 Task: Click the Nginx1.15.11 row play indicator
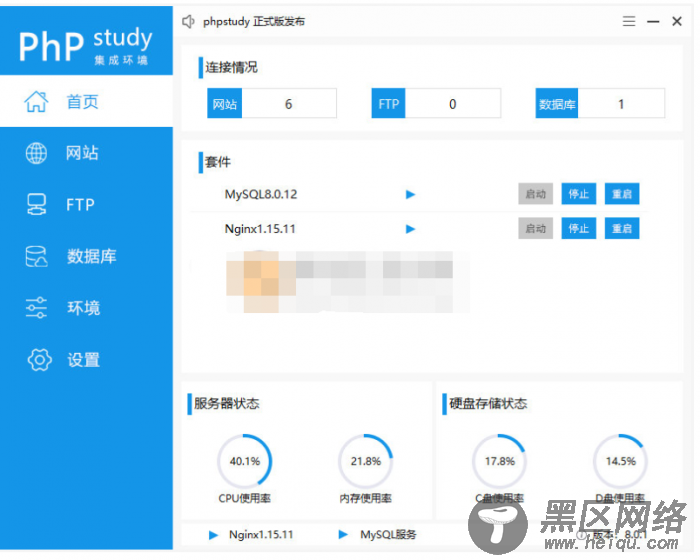(410, 229)
